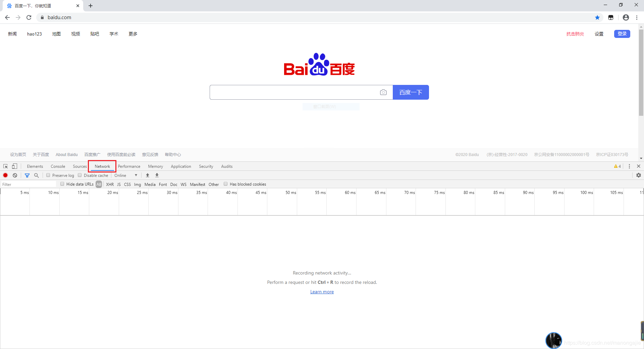Click the page vertical scrollbar thumb

tap(641, 72)
